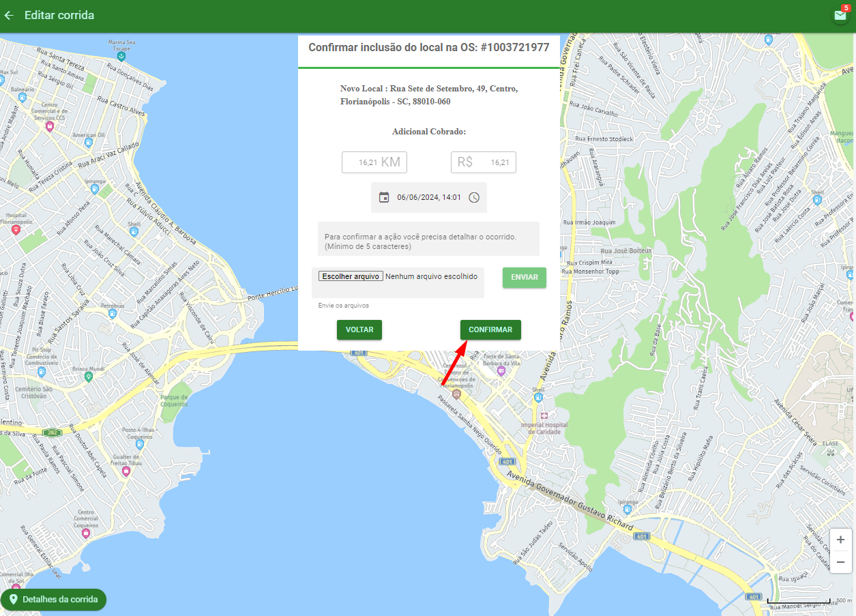Screen dimensions: 856x616
Task: Click the 'Editar corrida' header title
Action: pyautogui.click(x=59, y=15)
